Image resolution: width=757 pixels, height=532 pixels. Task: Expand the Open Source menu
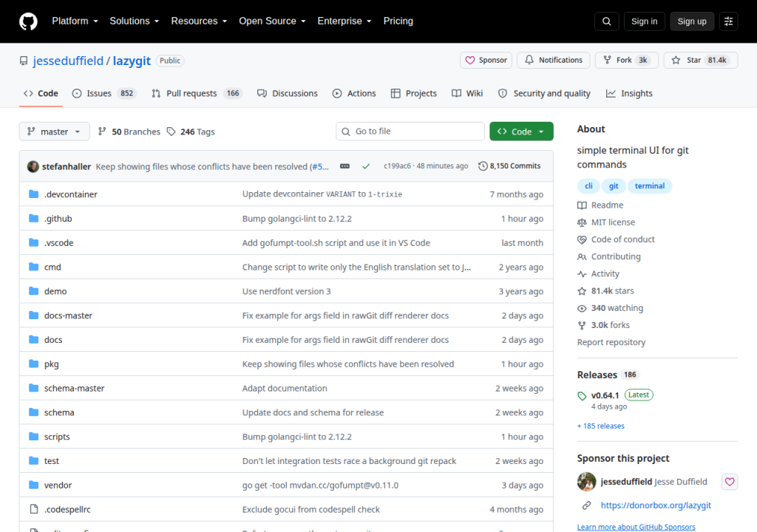pos(272,21)
